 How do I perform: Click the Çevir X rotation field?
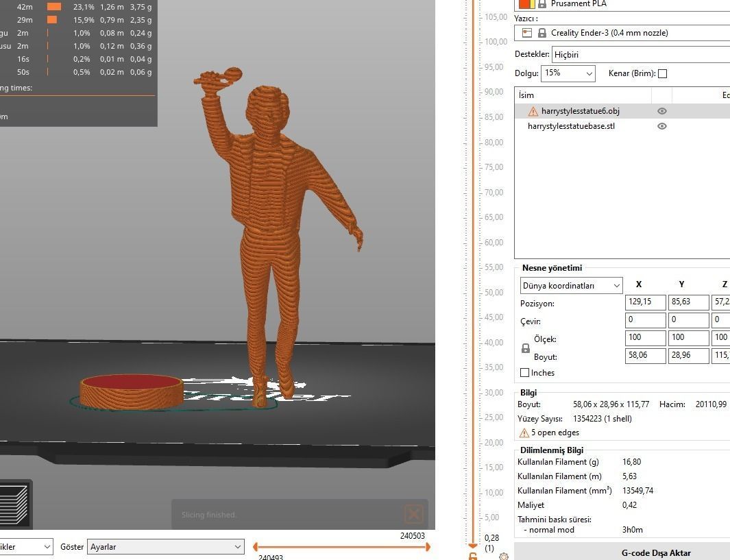645,320
